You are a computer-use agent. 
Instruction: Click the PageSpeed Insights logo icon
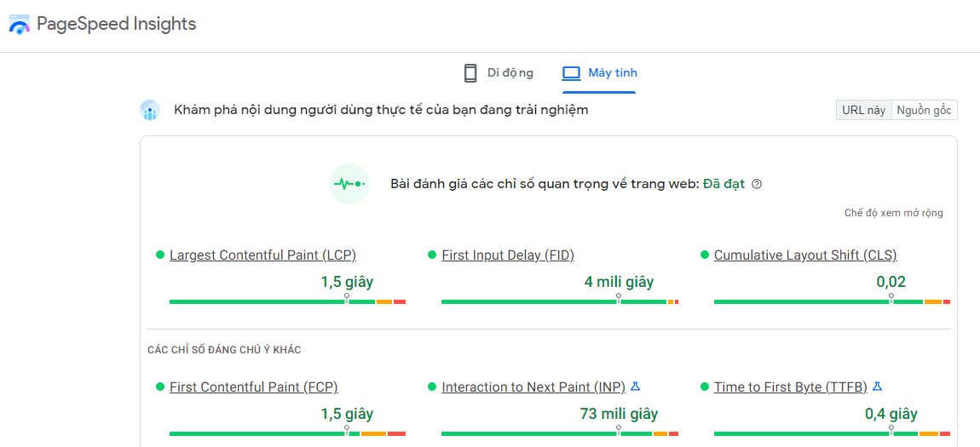coord(20,25)
